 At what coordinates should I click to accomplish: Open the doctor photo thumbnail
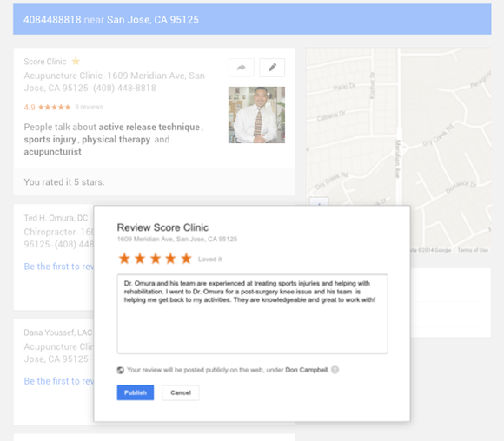tap(256, 115)
